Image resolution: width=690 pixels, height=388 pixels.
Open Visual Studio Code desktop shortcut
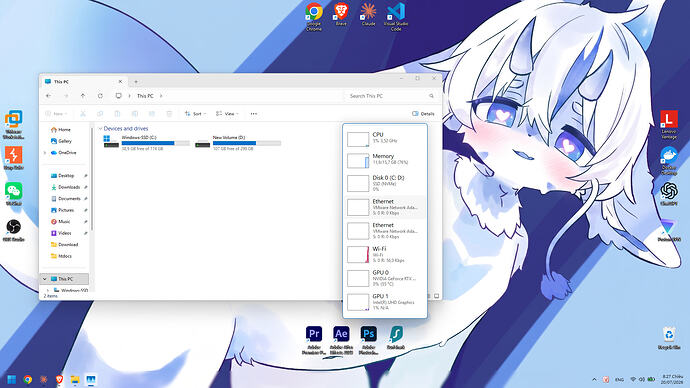(x=396, y=17)
